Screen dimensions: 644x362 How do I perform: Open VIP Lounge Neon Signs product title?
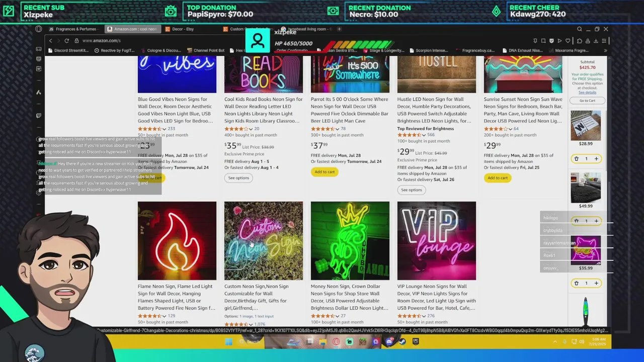coord(436,297)
